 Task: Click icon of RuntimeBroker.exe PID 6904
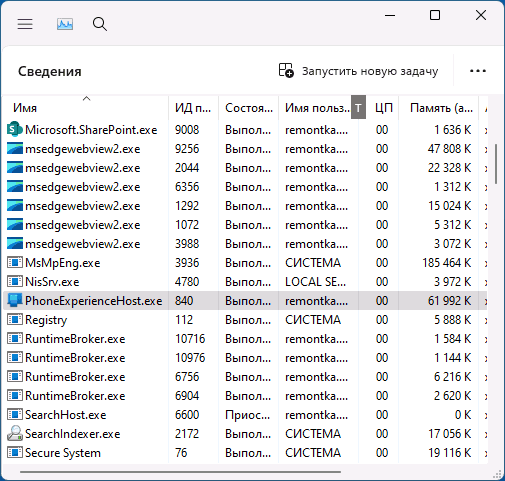(x=15, y=396)
